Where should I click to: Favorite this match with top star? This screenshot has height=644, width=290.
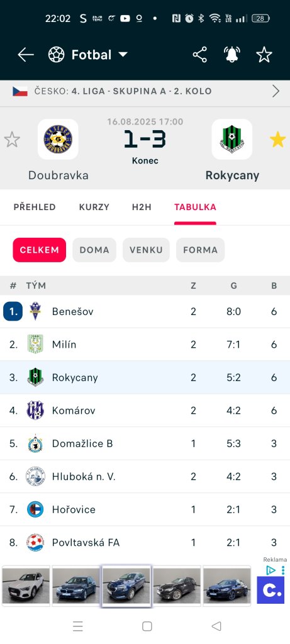pyautogui.click(x=264, y=55)
